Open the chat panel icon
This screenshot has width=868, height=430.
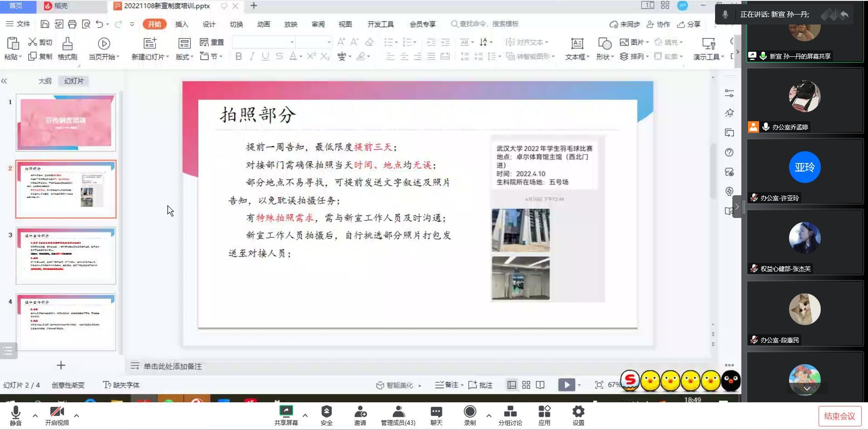(x=436, y=412)
